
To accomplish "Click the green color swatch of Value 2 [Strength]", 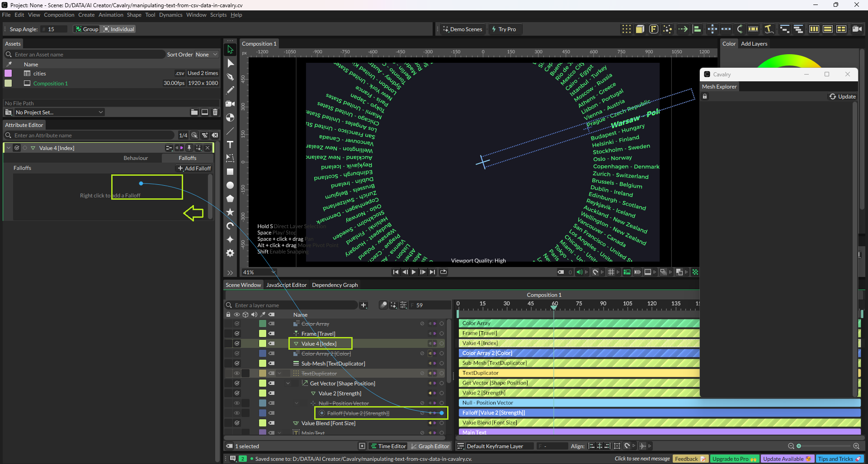I will (263, 394).
